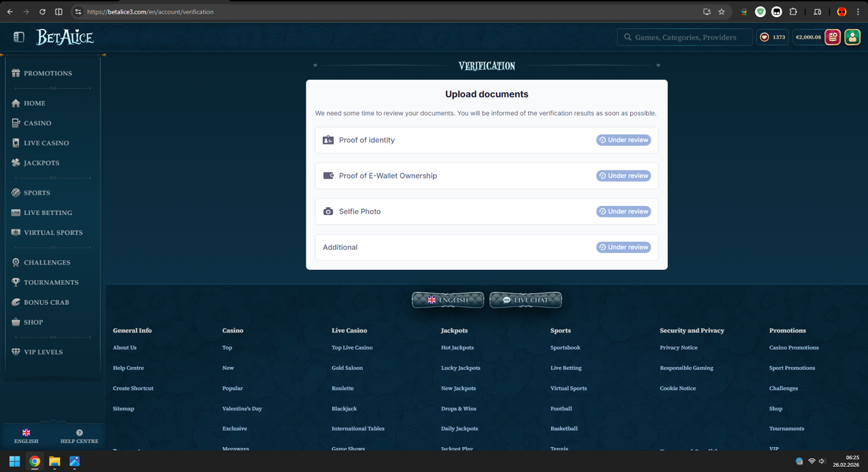Image resolution: width=868 pixels, height=472 pixels.
Task: Select Jackpots clover icon in sidebar
Action: point(16,163)
